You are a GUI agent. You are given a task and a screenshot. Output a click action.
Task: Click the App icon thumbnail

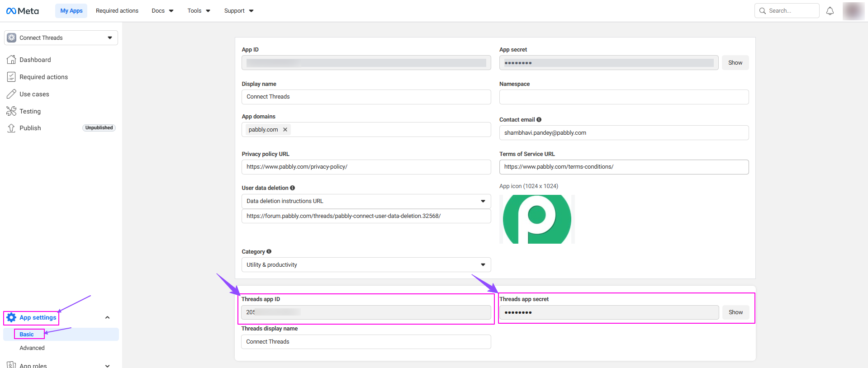coord(537,219)
